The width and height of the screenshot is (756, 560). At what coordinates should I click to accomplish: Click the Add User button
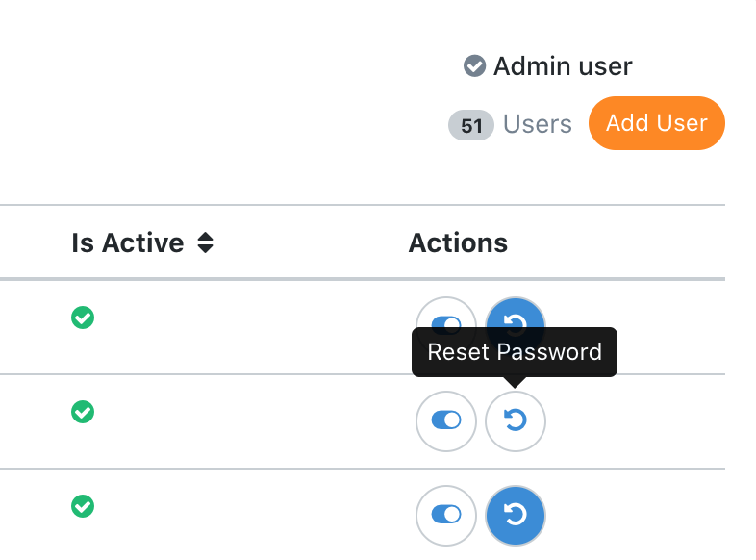point(656,123)
